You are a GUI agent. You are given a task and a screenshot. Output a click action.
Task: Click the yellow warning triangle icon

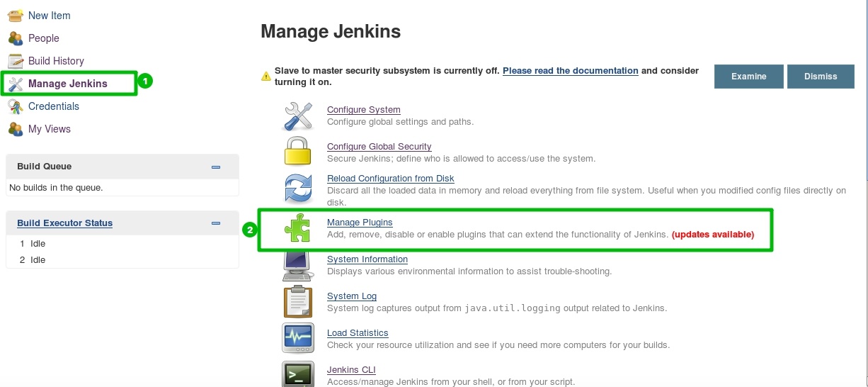(266, 76)
